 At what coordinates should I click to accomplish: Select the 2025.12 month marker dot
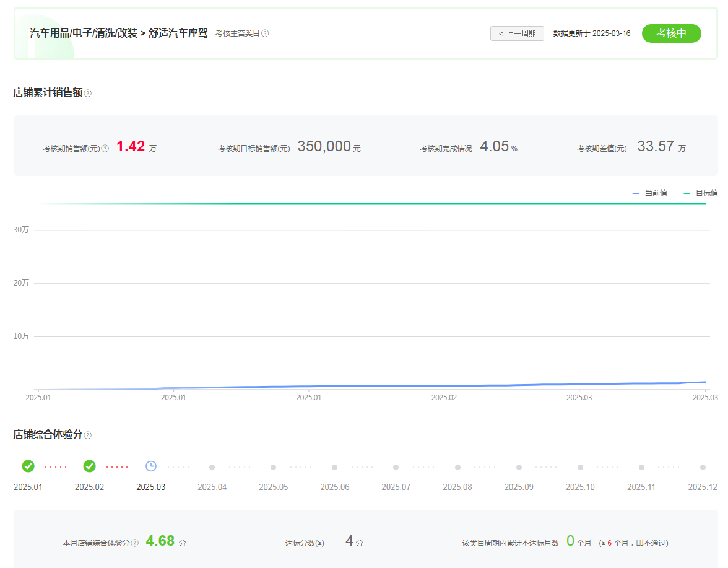tap(703, 468)
